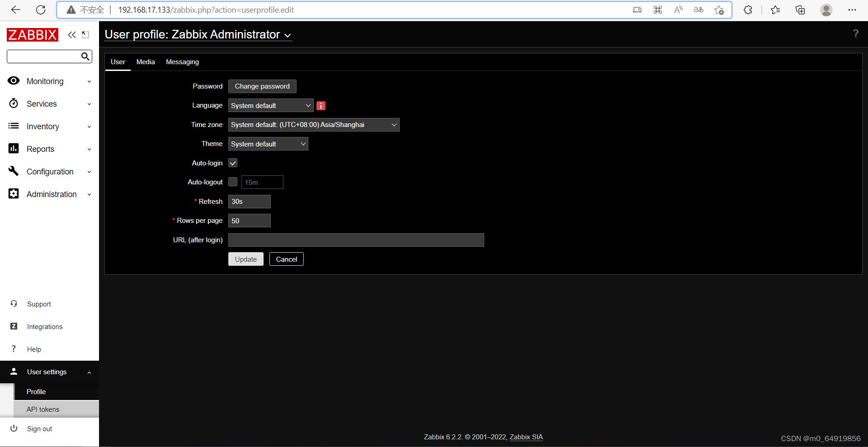
Task: Click the Administration gear icon
Action: (x=14, y=194)
